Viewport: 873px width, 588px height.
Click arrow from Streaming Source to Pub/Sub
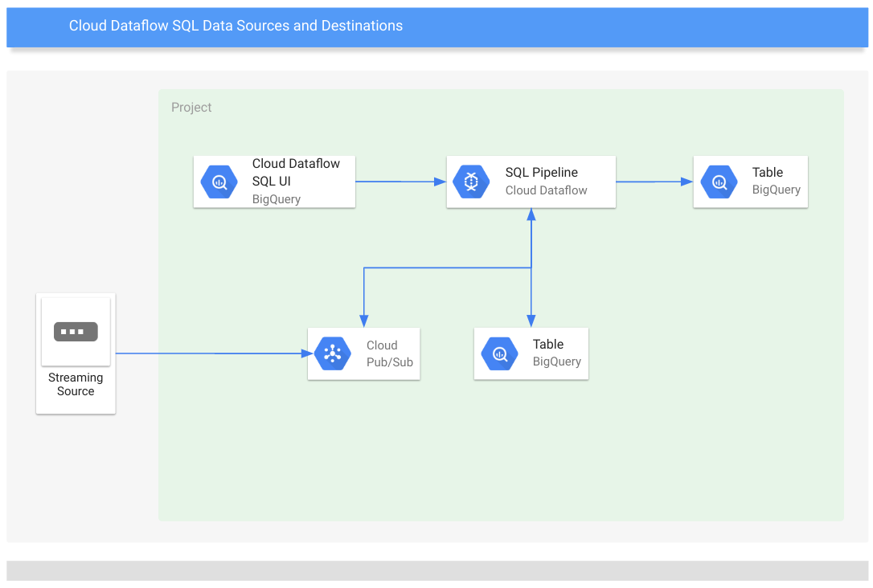click(x=215, y=353)
